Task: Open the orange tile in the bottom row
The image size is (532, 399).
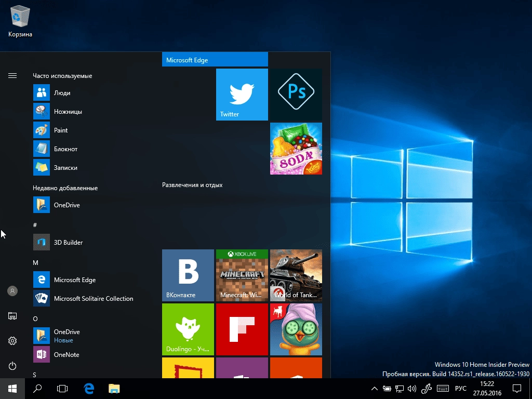Action: point(296,368)
